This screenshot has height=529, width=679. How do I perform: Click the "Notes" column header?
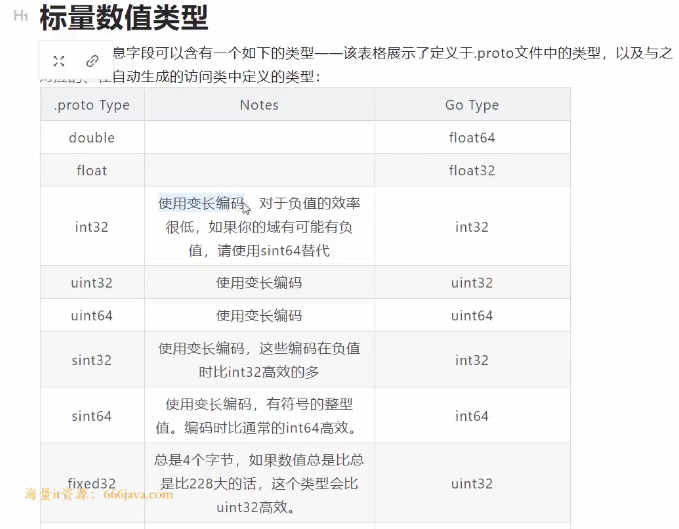point(259,105)
